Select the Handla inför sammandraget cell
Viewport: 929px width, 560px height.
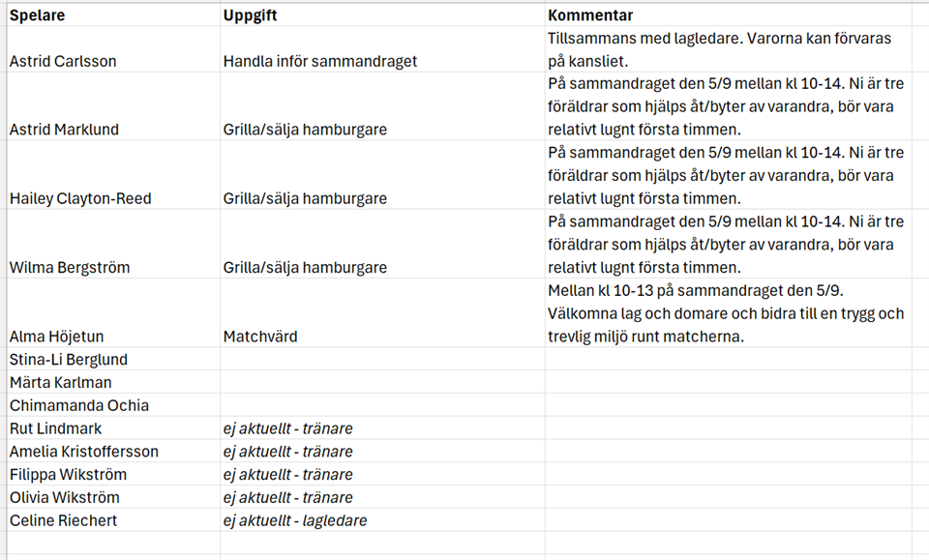383,49
